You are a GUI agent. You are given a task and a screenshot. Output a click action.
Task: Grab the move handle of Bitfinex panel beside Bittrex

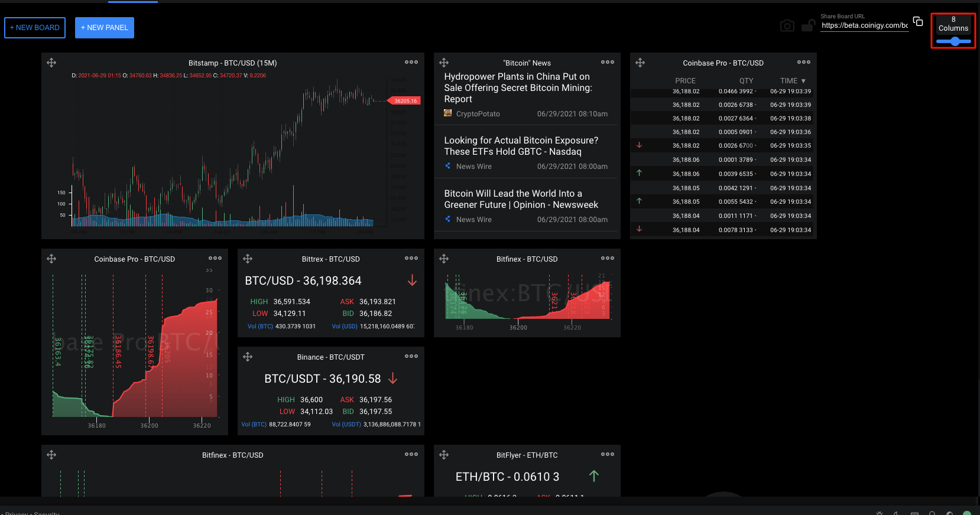[444, 259]
